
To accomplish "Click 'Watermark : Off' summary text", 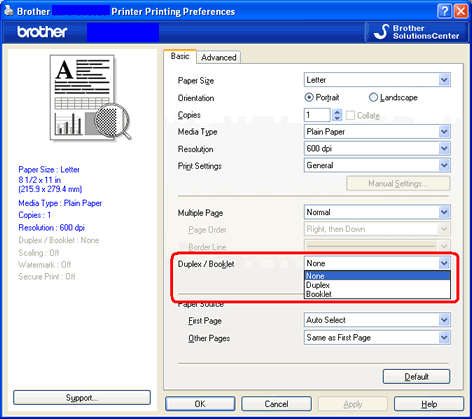I will [x=45, y=265].
